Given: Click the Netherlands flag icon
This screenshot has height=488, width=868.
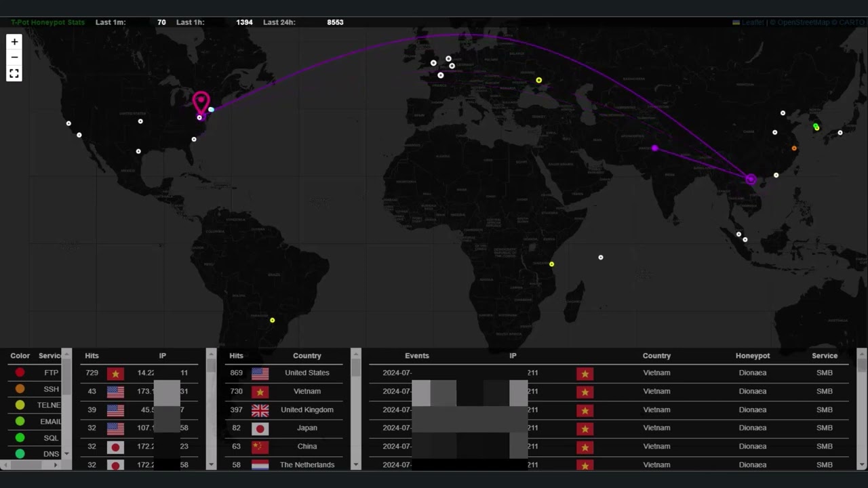Looking at the screenshot, I should click(x=260, y=465).
